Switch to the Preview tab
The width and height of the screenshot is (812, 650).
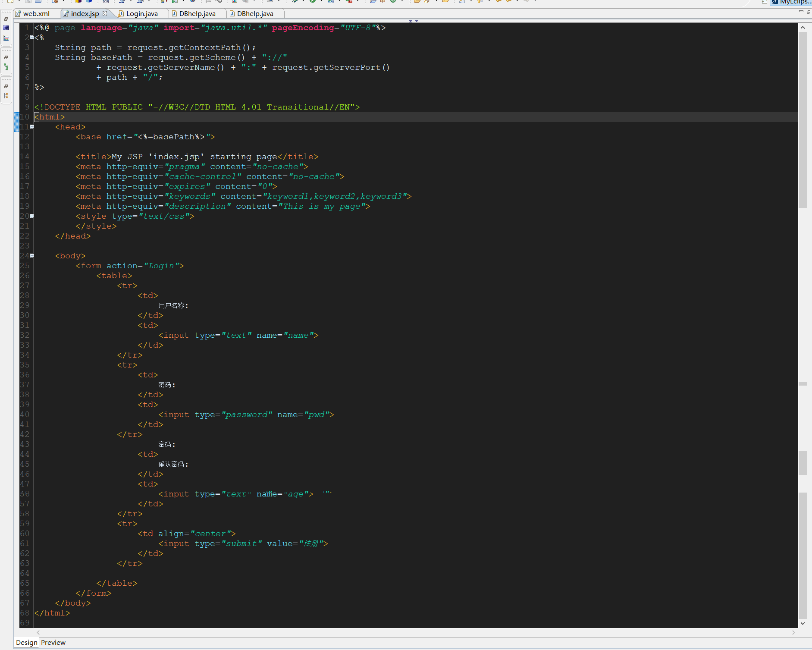coord(53,643)
